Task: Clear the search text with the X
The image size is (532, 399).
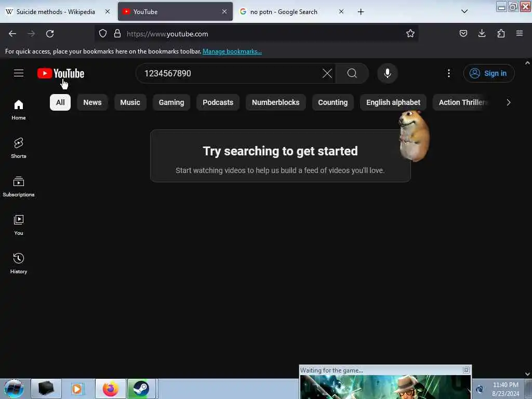Action: [327, 73]
